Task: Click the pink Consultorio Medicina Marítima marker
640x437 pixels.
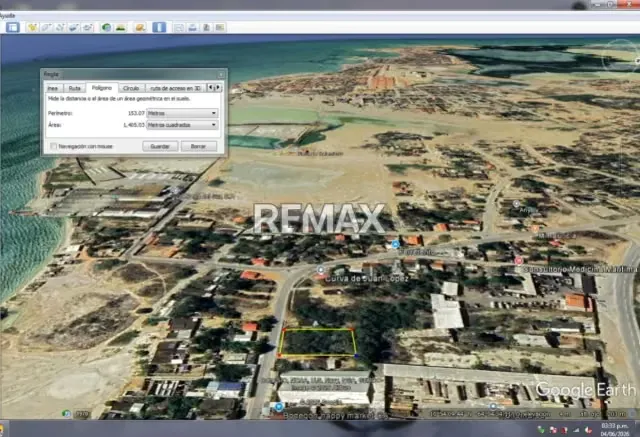Action: [x=518, y=260]
